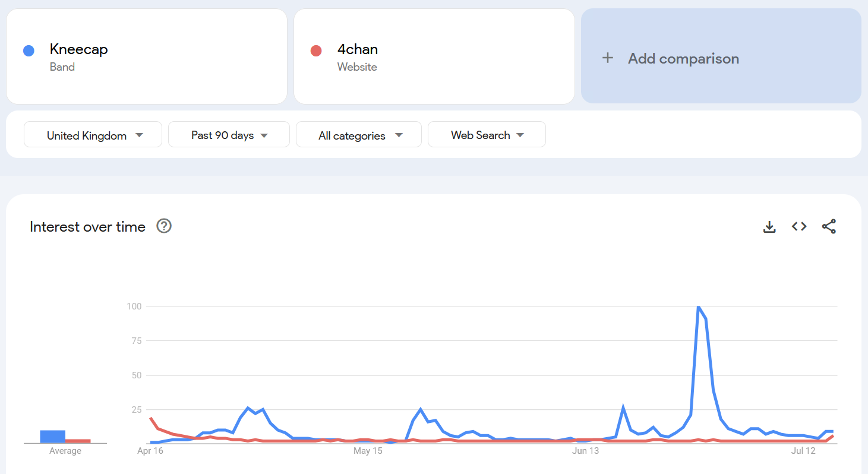Click the Website subtitle under 4chan

point(357,67)
